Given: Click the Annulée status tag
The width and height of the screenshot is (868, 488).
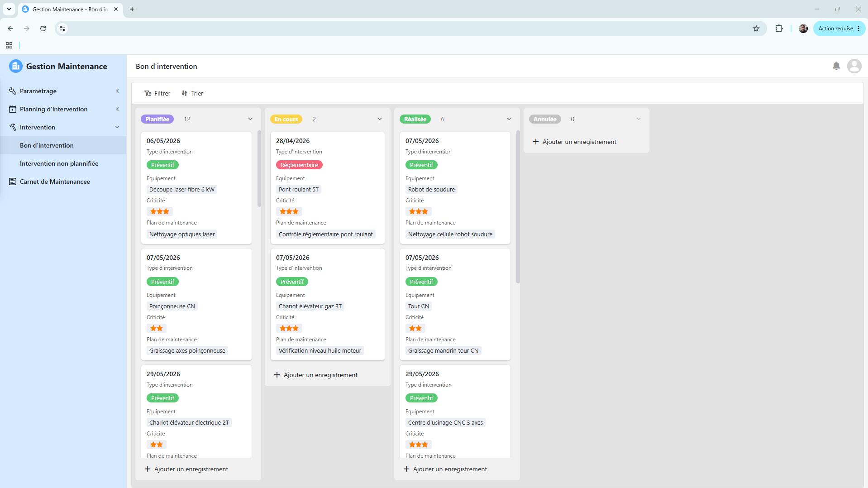Looking at the screenshot, I should (545, 119).
